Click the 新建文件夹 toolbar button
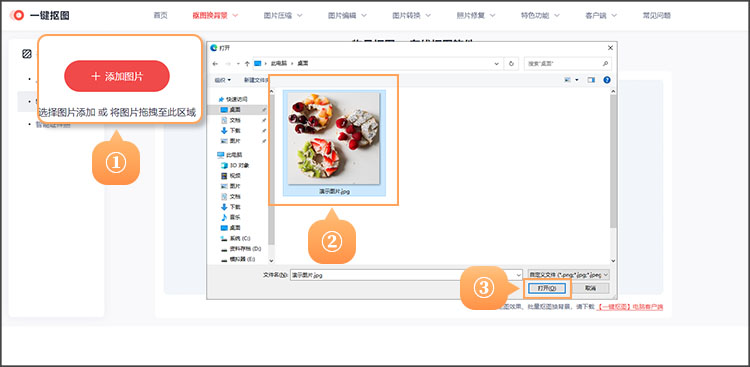This screenshot has height=367, width=750. (257, 80)
